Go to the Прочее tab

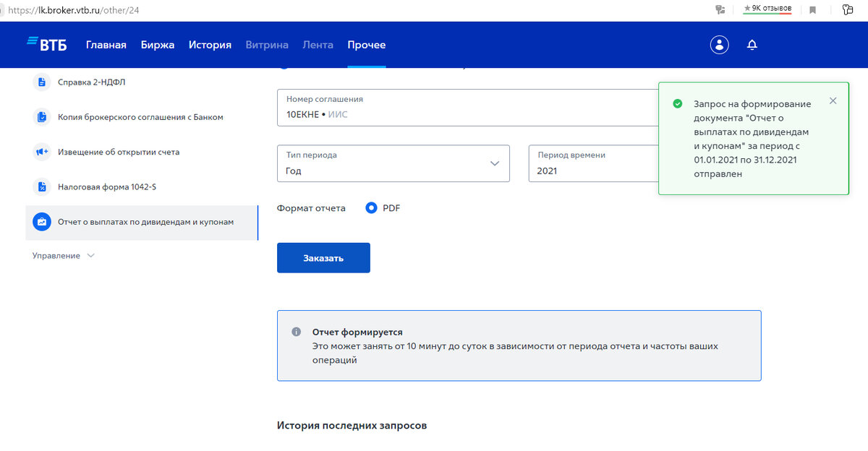coord(367,45)
